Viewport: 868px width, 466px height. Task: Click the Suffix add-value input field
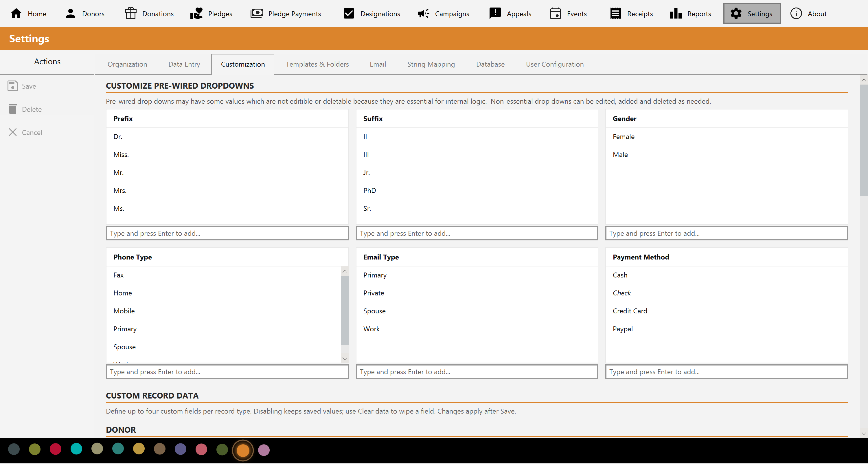477,234
